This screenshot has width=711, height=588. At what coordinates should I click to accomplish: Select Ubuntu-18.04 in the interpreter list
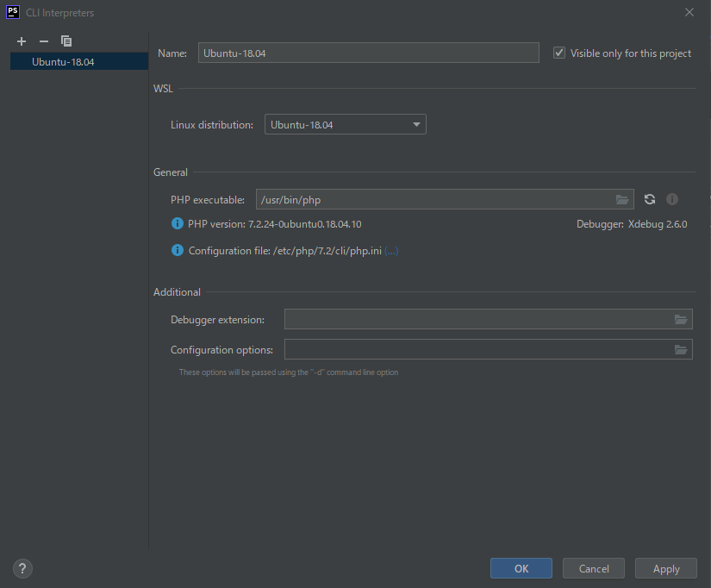pos(63,62)
